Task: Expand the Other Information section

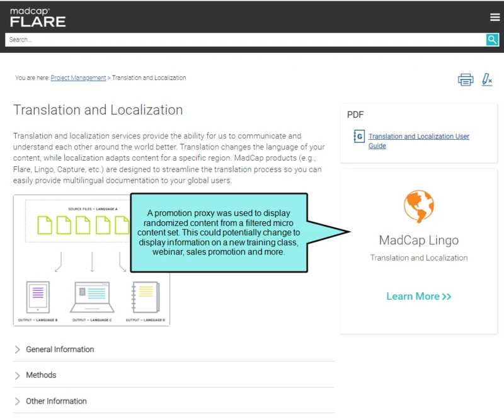Action: 174,401
